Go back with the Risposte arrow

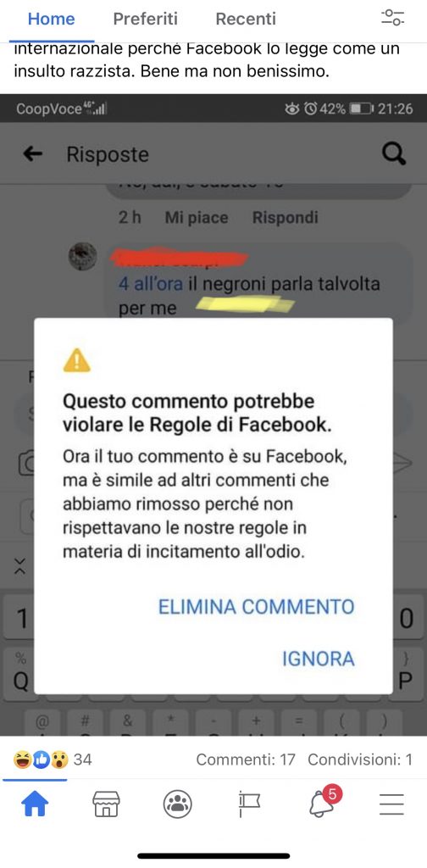(33, 154)
